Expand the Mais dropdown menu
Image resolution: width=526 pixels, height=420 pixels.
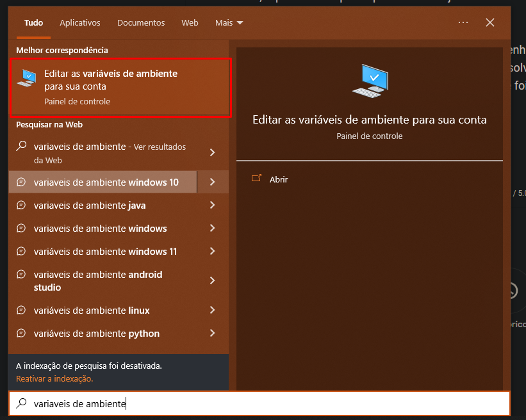click(x=229, y=23)
